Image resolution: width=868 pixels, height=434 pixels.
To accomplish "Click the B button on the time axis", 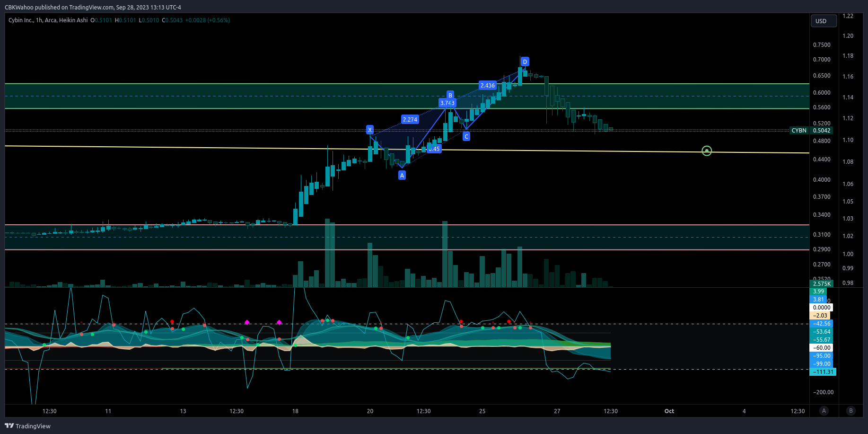I will pyautogui.click(x=851, y=411).
